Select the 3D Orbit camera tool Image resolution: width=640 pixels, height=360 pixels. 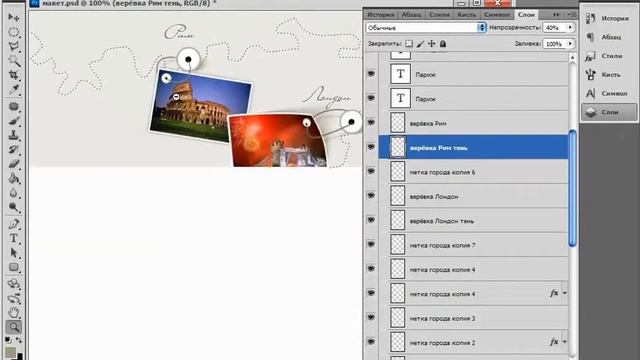coord(14,298)
